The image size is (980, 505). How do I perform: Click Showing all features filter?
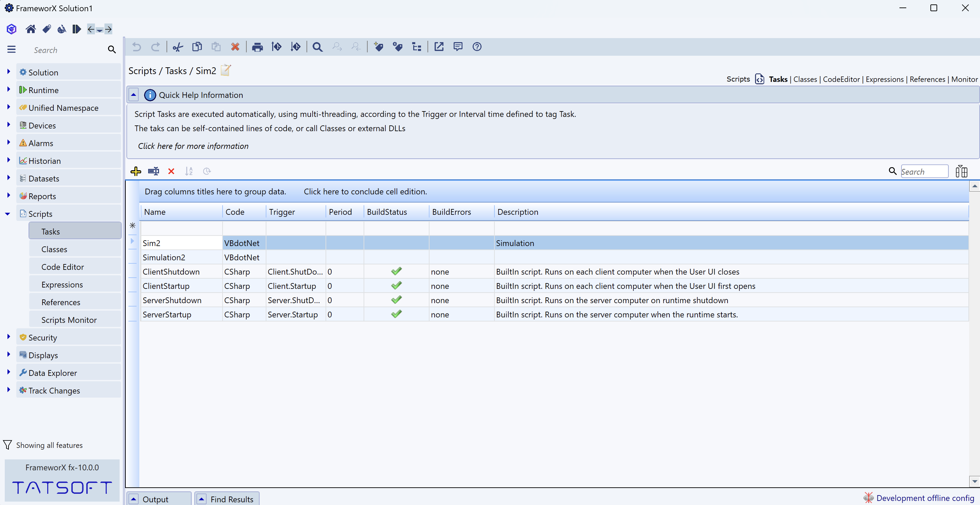tap(43, 445)
